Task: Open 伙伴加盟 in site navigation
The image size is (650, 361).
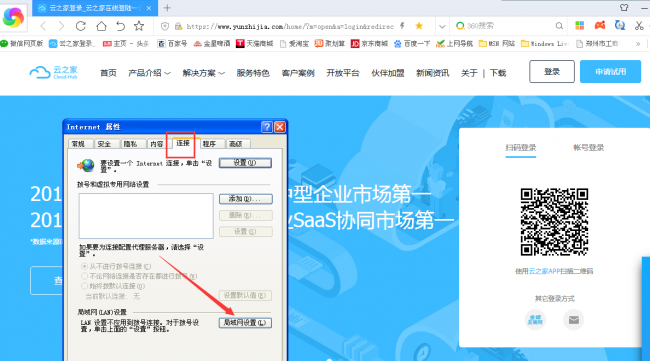Action: tap(388, 73)
